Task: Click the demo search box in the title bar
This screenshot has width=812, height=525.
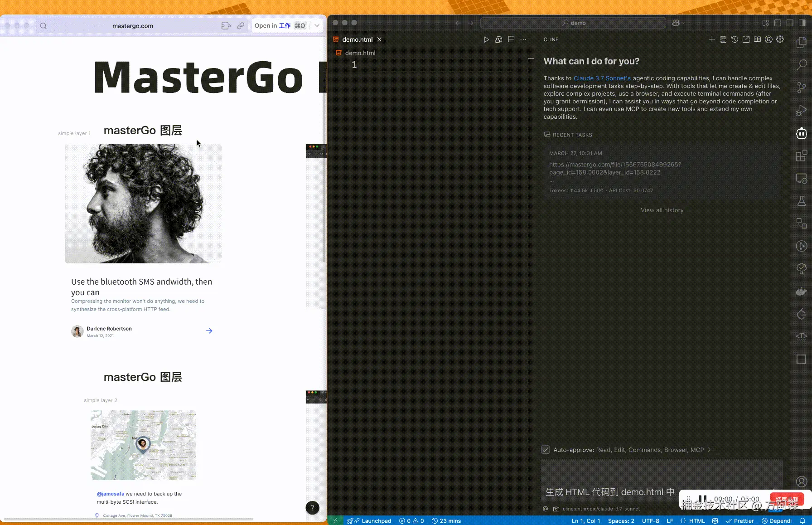Action: point(573,23)
